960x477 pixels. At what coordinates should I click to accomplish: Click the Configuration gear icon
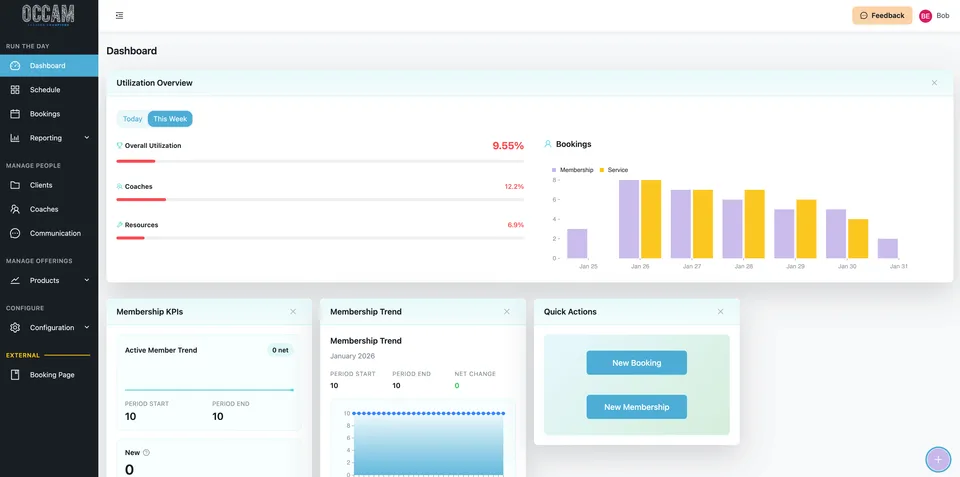[x=15, y=328]
